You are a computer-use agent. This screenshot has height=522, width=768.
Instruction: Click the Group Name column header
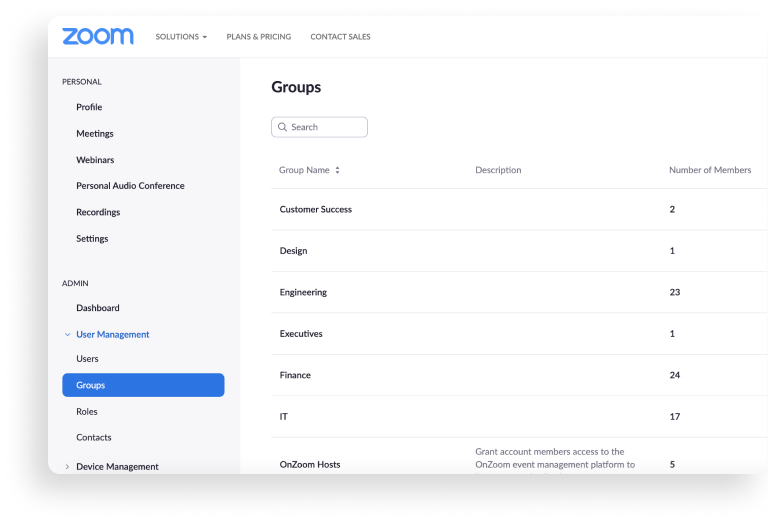(304, 170)
